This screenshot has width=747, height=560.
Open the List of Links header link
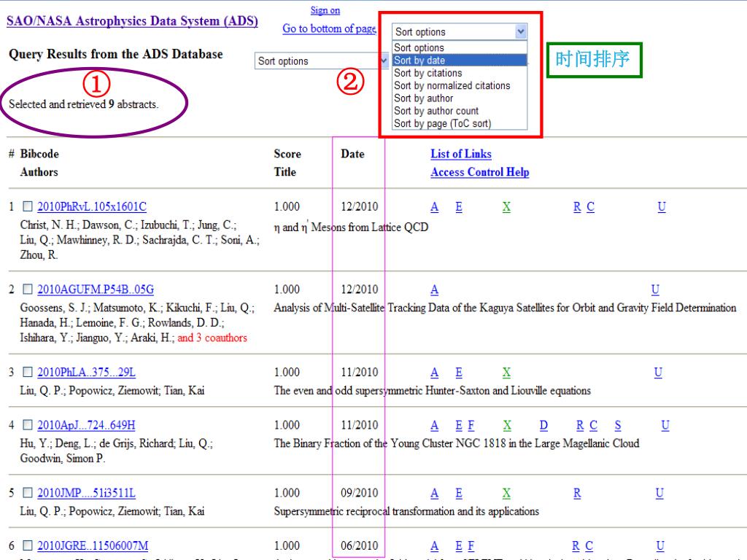click(461, 154)
